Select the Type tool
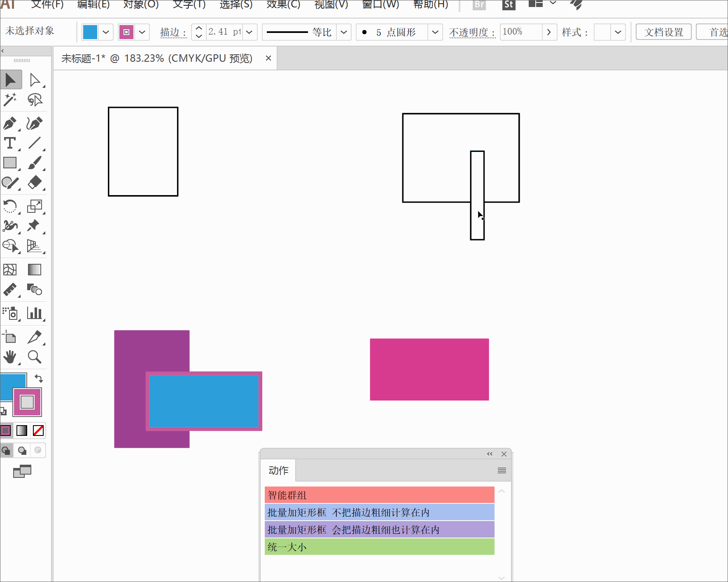The image size is (728, 582). [11, 143]
